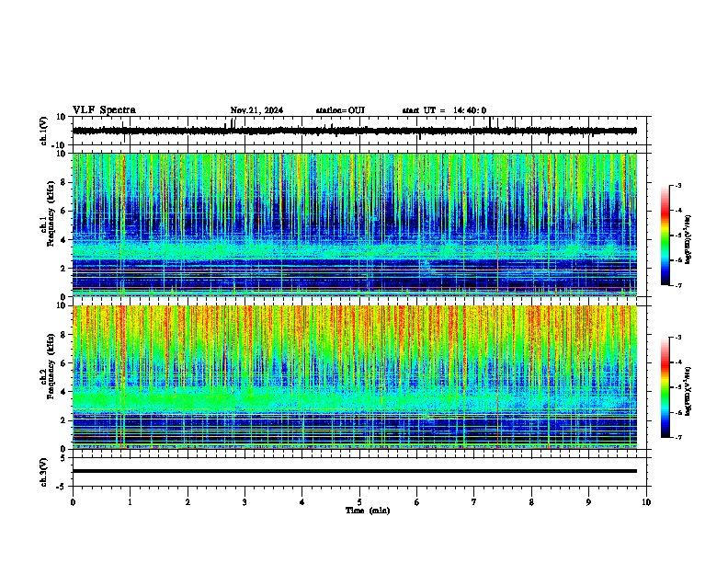728x563 pixels.
Task: Click the ch.1 color scale log(PSD) unit label
Action: (688, 240)
